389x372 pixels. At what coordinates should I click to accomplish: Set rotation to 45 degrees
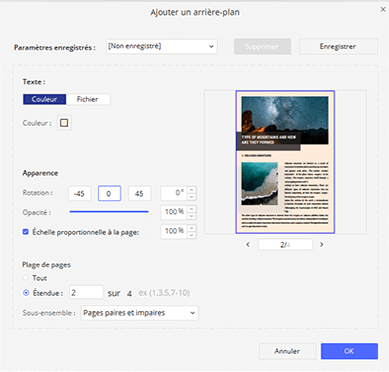coord(139,194)
